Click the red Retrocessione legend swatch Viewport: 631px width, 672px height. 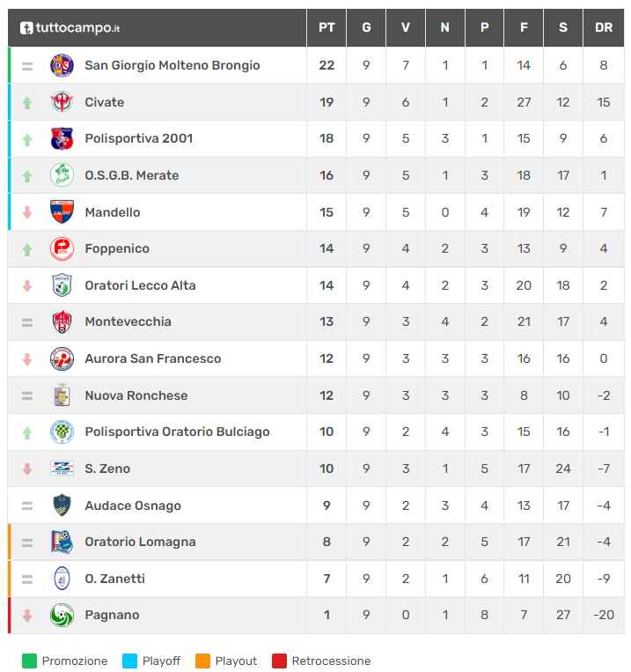[279, 661]
